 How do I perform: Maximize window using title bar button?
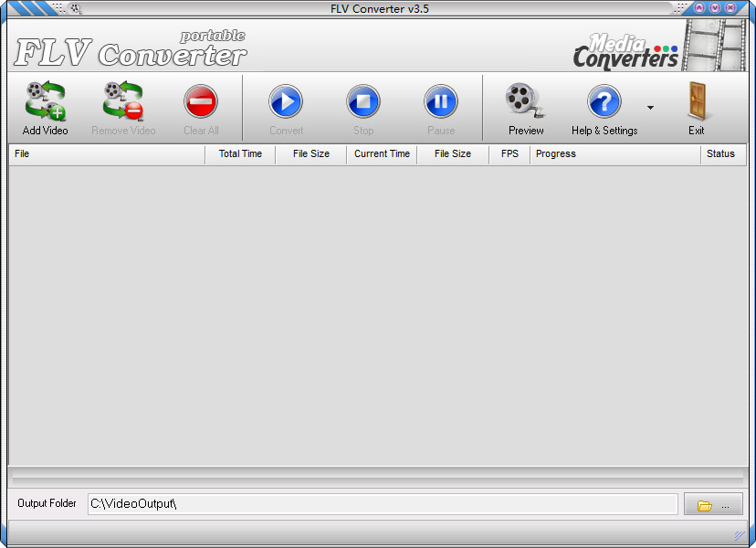coord(715,7)
